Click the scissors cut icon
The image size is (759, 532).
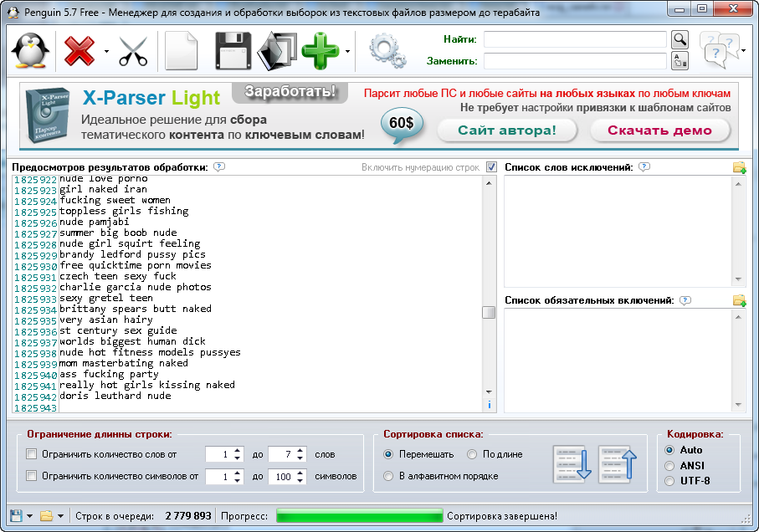click(x=133, y=51)
